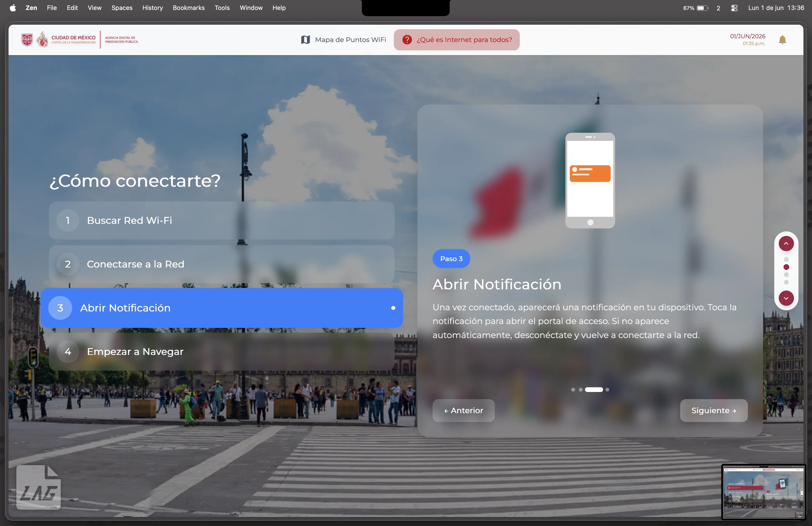Screen dimensions: 812x526
Task: Select step 4 Empezar a Navegar
Action: (221, 352)
